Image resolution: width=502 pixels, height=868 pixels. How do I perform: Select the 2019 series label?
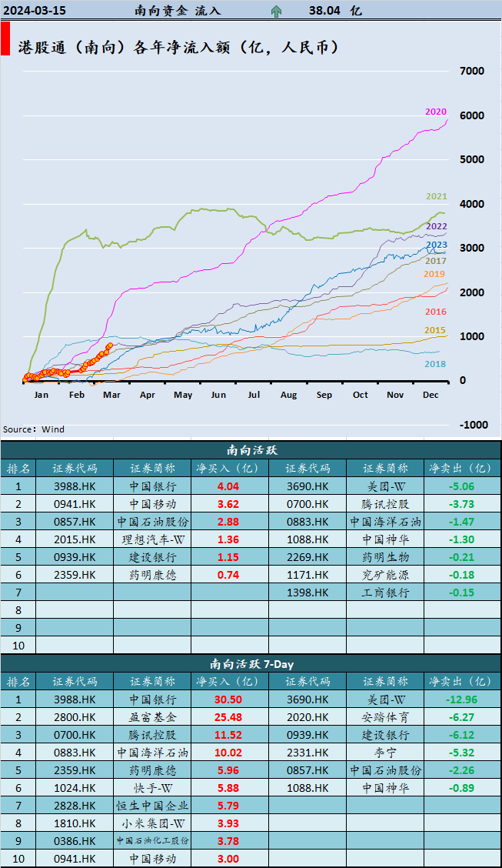(x=434, y=274)
